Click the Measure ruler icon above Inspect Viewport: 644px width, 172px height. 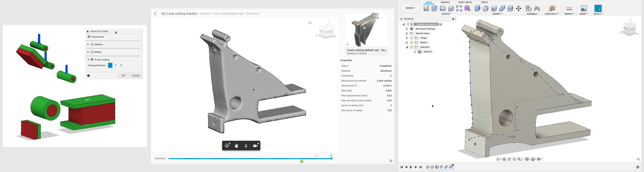tap(569, 9)
